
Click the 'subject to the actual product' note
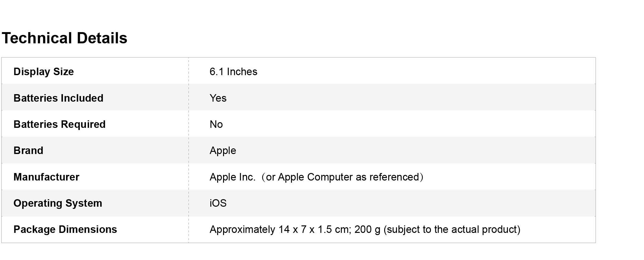(x=452, y=229)
